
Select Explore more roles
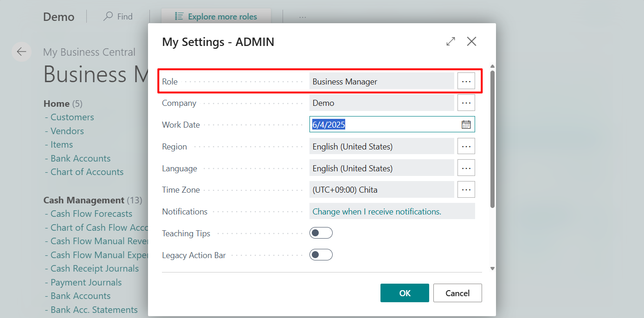tap(216, 16)
